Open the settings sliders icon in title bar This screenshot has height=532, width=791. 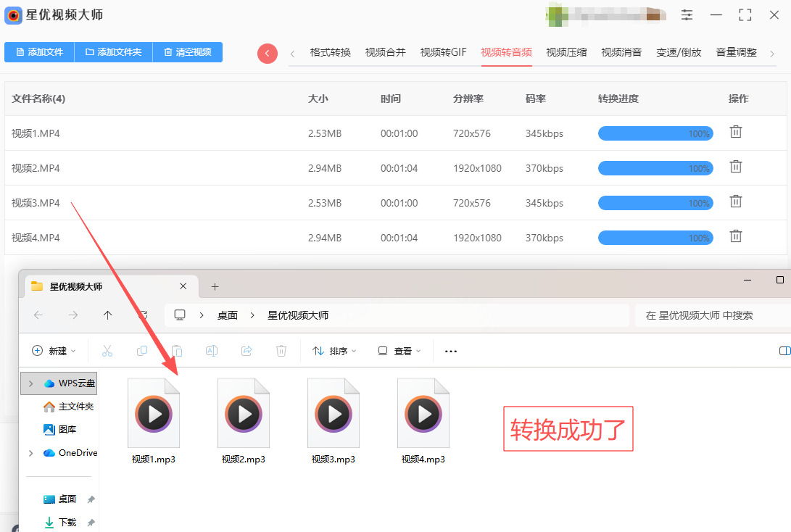pos(687,15)
